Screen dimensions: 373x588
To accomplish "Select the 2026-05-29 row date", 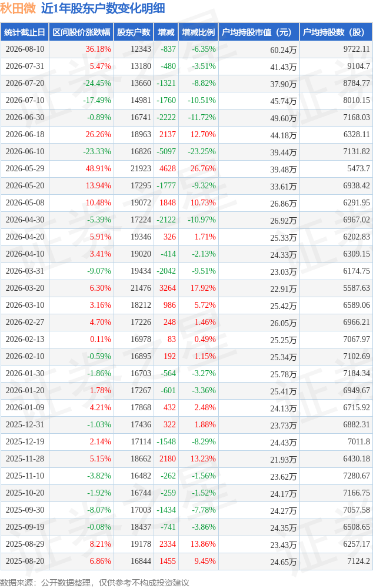I will [x=25, y=169].
